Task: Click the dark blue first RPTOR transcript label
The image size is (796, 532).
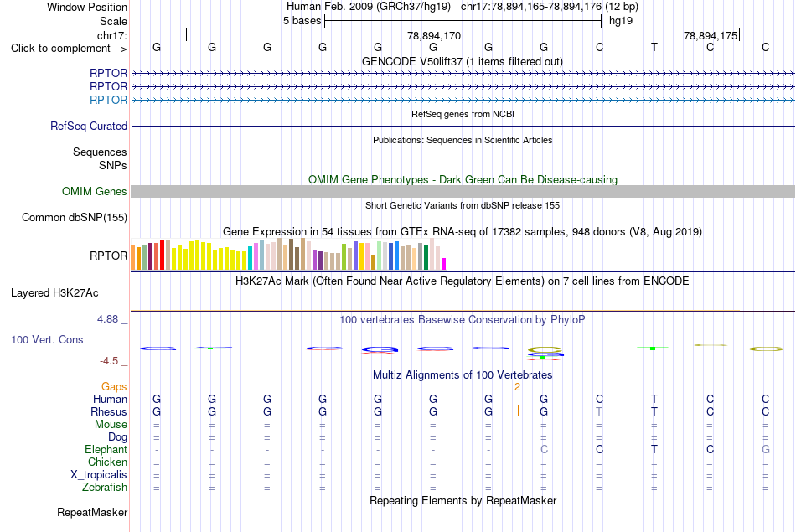Action: click(108, 73)
